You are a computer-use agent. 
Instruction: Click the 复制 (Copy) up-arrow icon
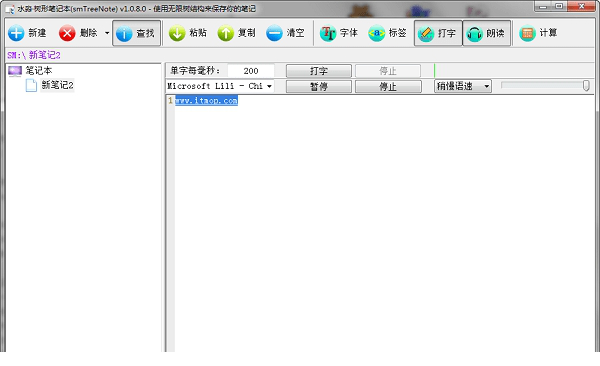click(225, 33)
